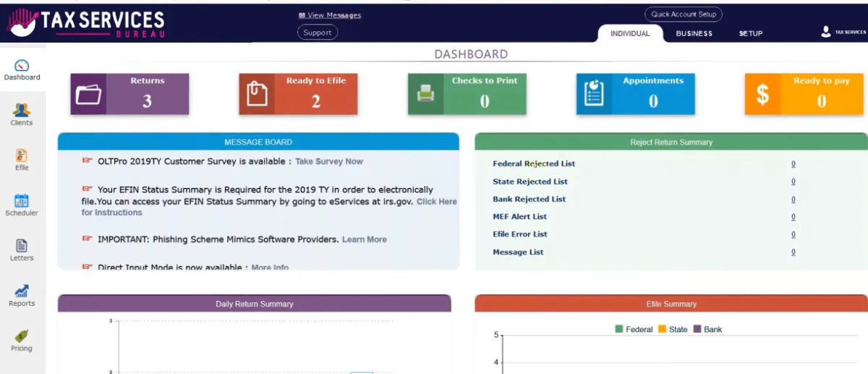Click the envelope icon beside View Messages

pyautogui.click(x=302, y=15)
